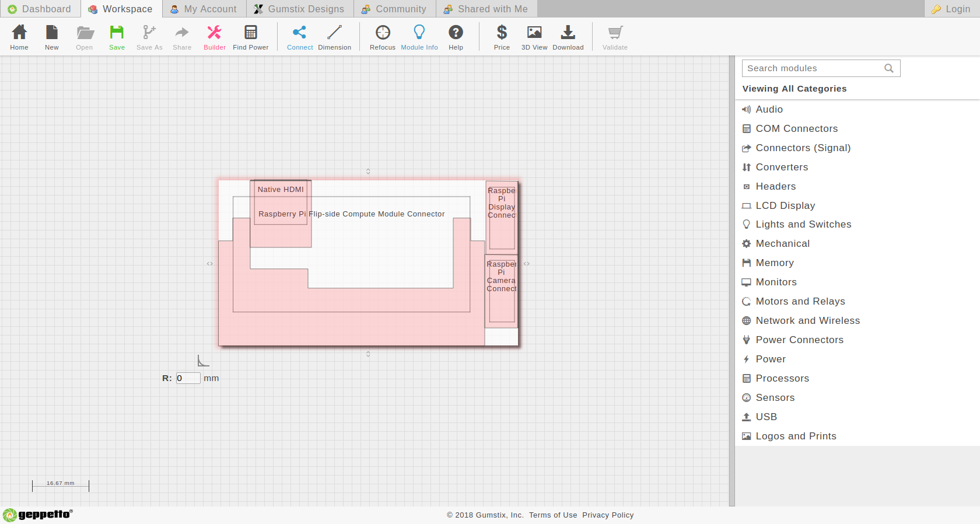
Task: Click the board bottom resize handle
Action: (368, 354)
